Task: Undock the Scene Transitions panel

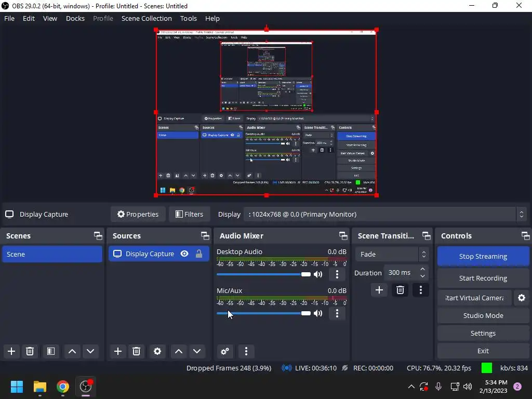Action: pyautogui.click(x=426, y=236)
